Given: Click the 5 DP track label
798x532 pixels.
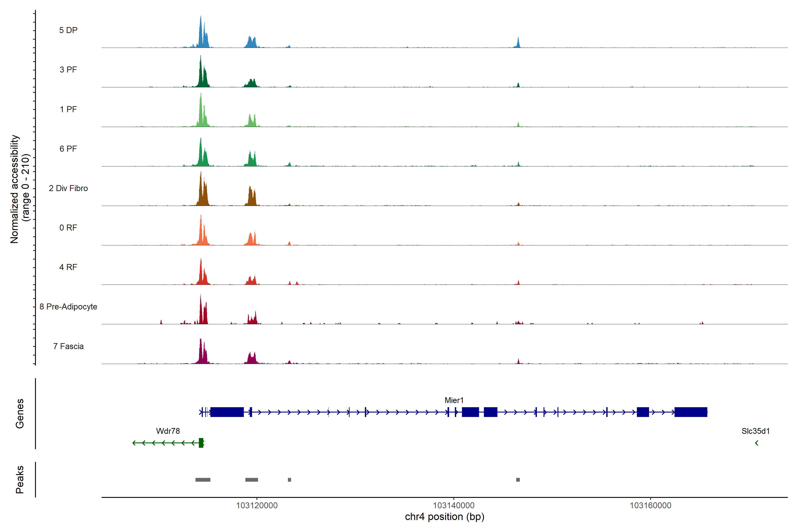Looking at the screenshot, I should (x=68, y=30).
